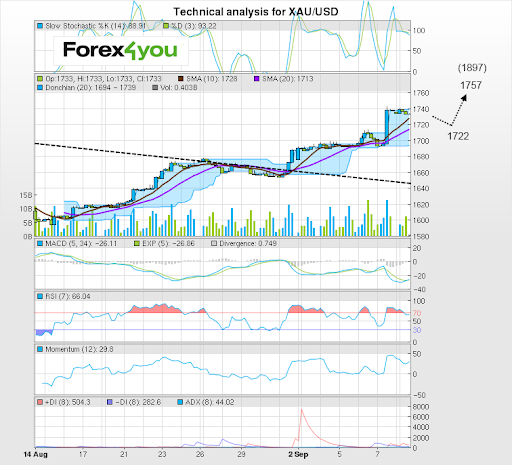This screenshot has width=512, height=465.
Task: Click the purple SMA (20) legend square
Action: [x=256, y=79]
